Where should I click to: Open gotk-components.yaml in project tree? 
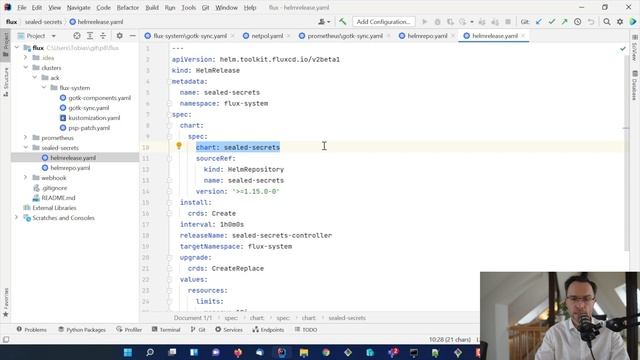point(99,98)
